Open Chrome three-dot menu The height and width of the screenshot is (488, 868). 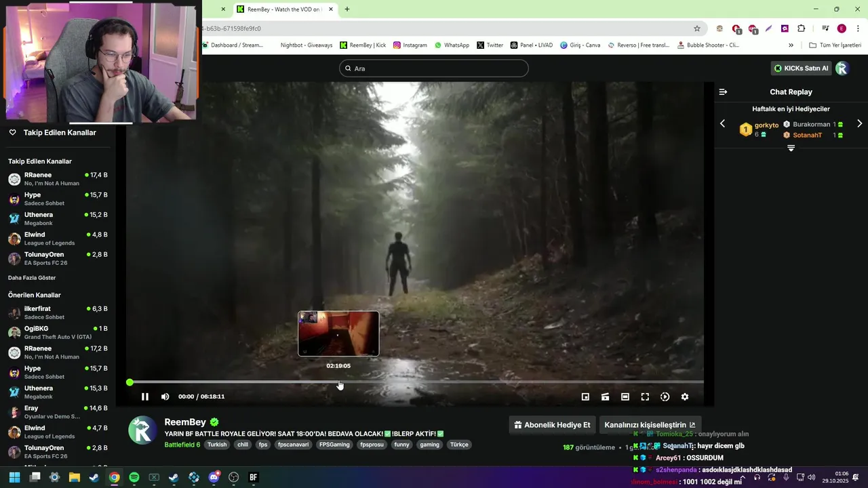click(858, 28)
